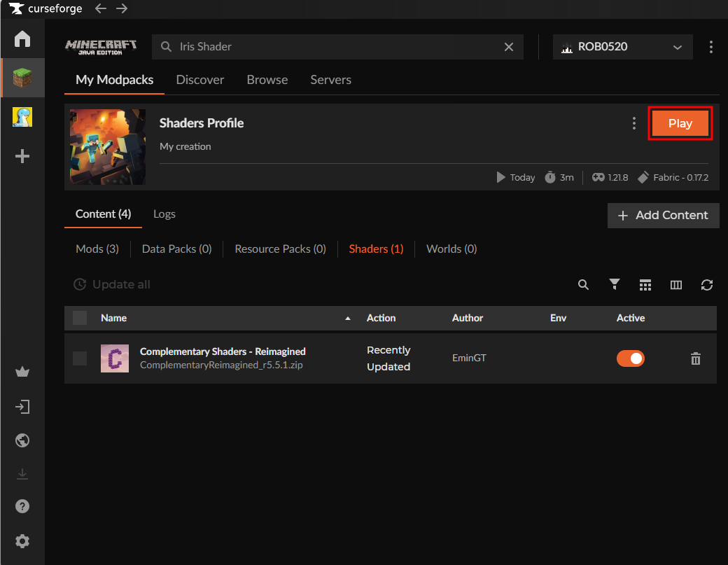Open the settings gear icon

pos(22,541)
